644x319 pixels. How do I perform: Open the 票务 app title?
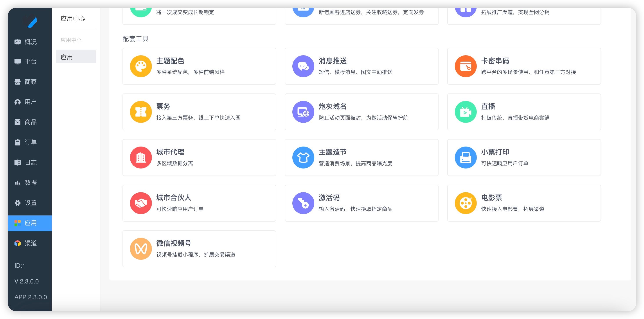click(163, 106)
